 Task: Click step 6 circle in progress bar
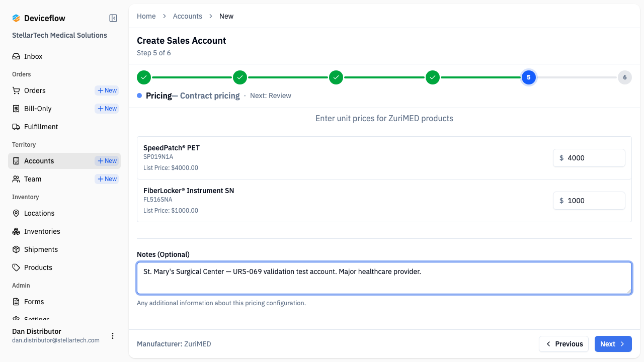(625, 77)
